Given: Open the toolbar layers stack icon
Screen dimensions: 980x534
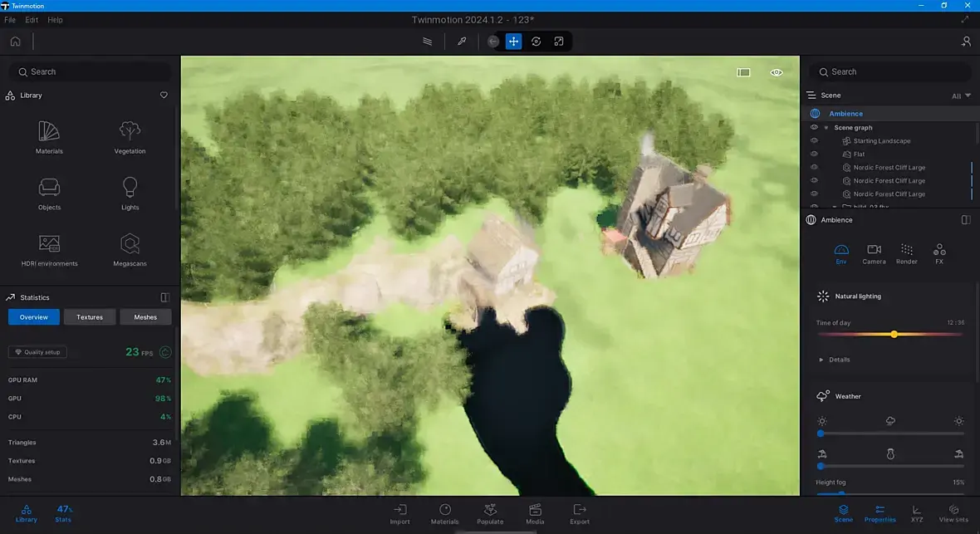Looking at the screenshot, I should (428, 42).
